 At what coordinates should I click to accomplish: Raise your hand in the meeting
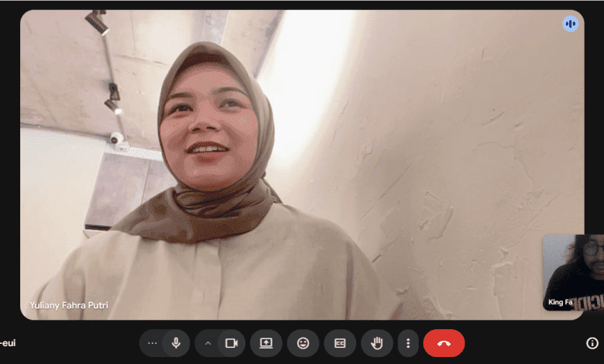click(377, 343)
